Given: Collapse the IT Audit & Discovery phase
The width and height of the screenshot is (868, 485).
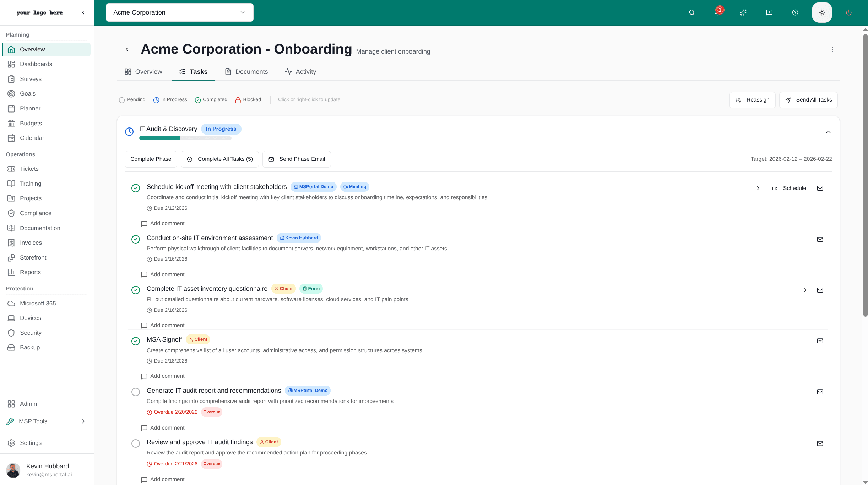Looking at the screenshot, I should point(828,132).
